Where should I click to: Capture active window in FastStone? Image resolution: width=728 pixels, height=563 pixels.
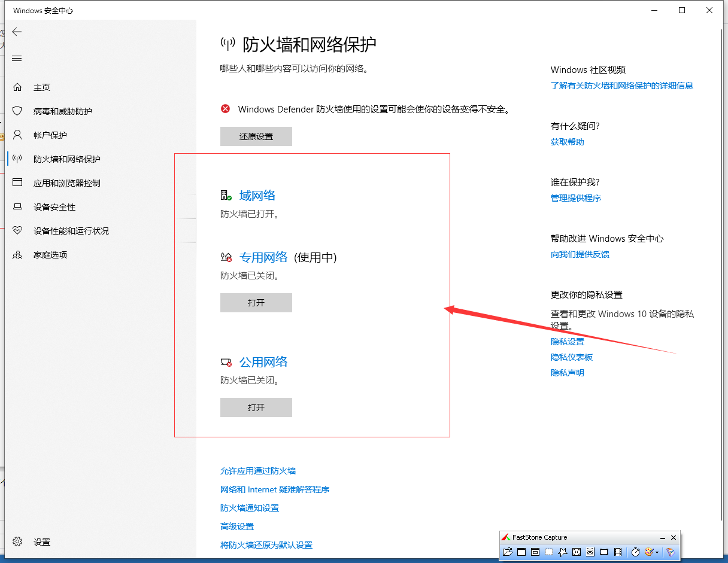(x=521, y=552)
